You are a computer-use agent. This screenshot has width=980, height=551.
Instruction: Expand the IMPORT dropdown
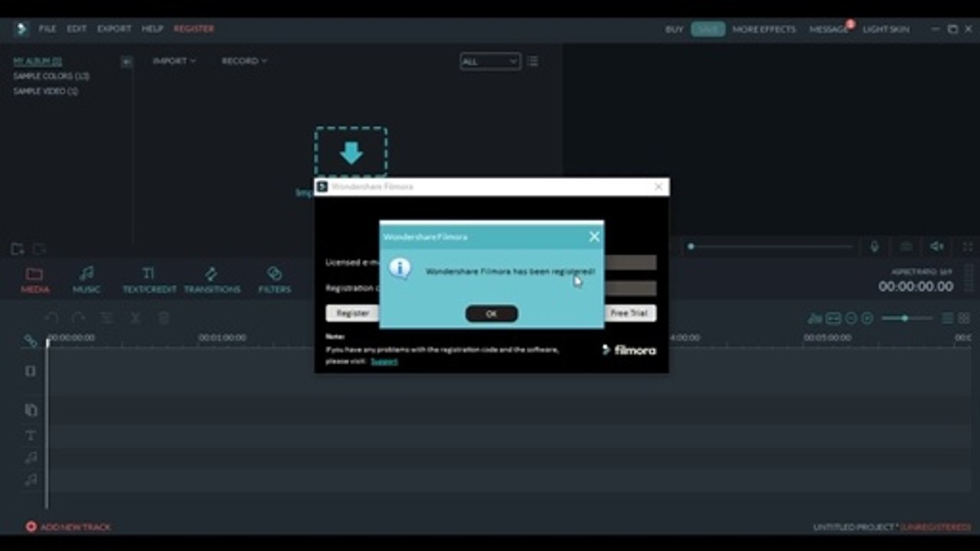pyautogui.click(x=174, y=60)
